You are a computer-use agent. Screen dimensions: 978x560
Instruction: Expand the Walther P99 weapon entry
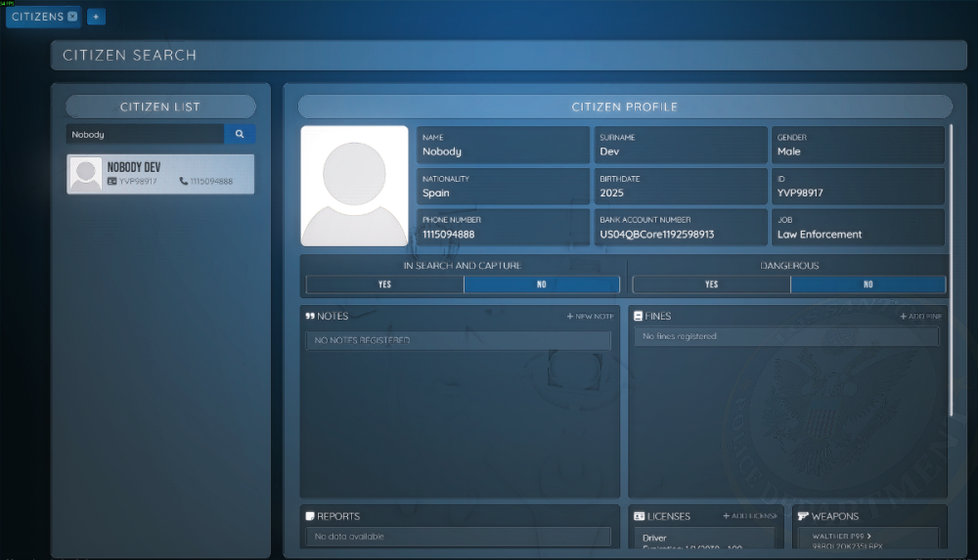pos(868,537)
